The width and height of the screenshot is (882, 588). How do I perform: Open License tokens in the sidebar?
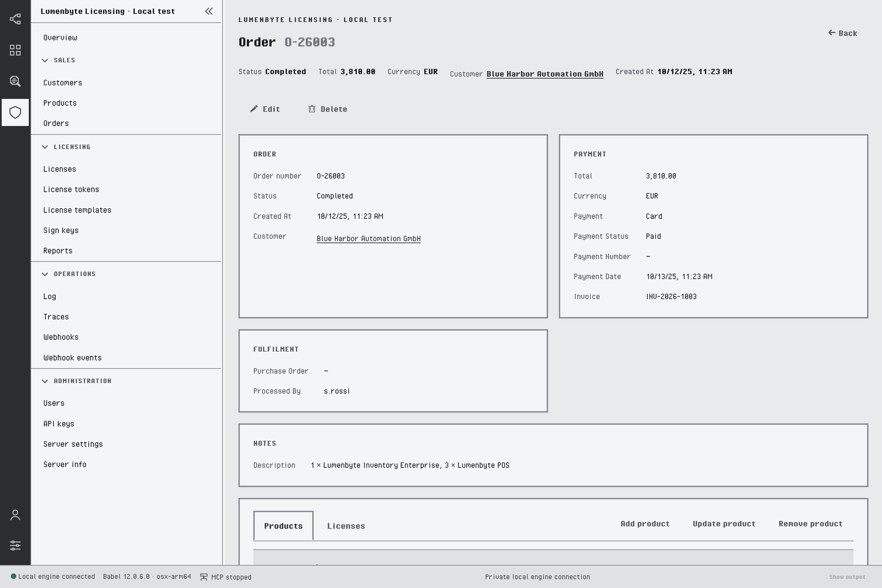(x=71, y=189)
